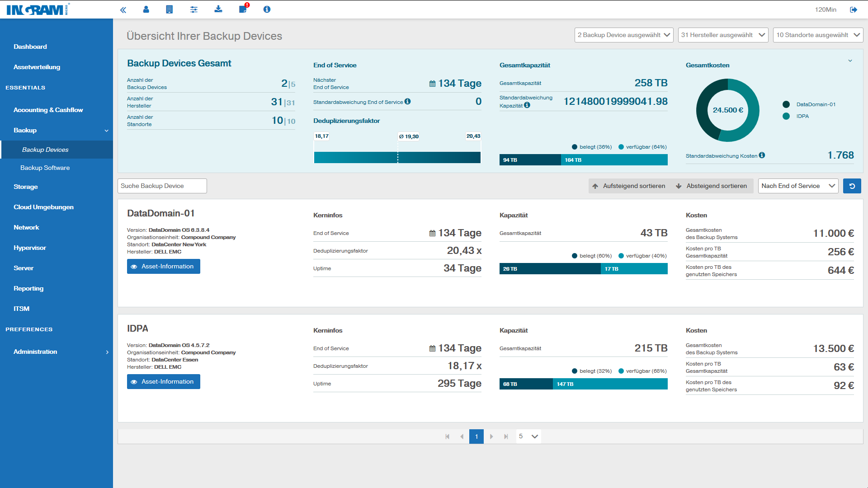868x488 pixels.
Task: Toggle belegt (32%) legend for IDPA
Action: [592, 371]
